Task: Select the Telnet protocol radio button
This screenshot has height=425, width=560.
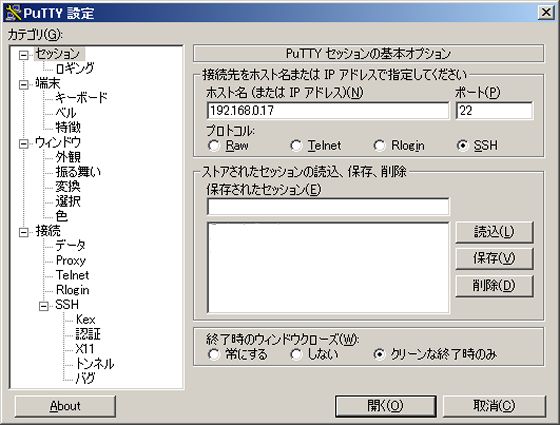Action: point(296,145)
